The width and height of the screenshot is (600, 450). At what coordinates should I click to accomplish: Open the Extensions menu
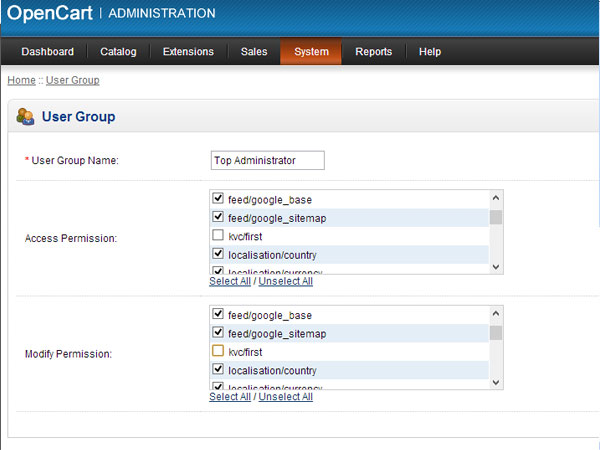(x=188, y=52)
